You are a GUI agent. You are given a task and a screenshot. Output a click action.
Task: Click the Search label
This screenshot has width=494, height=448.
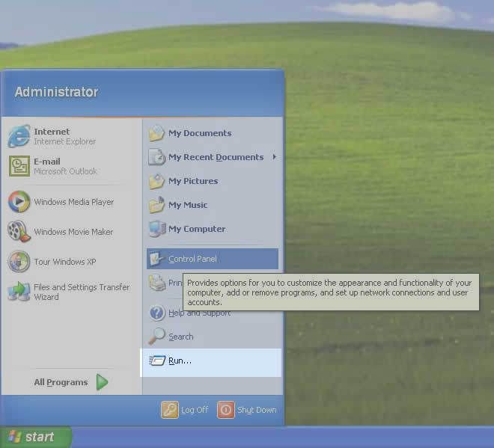point(181,337)
